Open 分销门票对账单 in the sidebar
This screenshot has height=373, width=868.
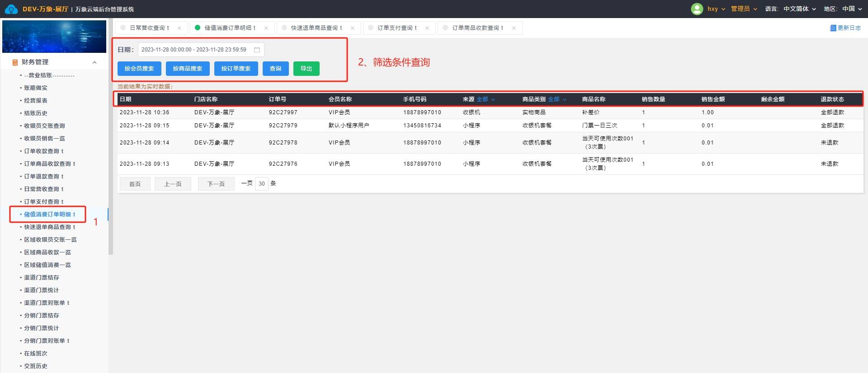coord(47,341)
